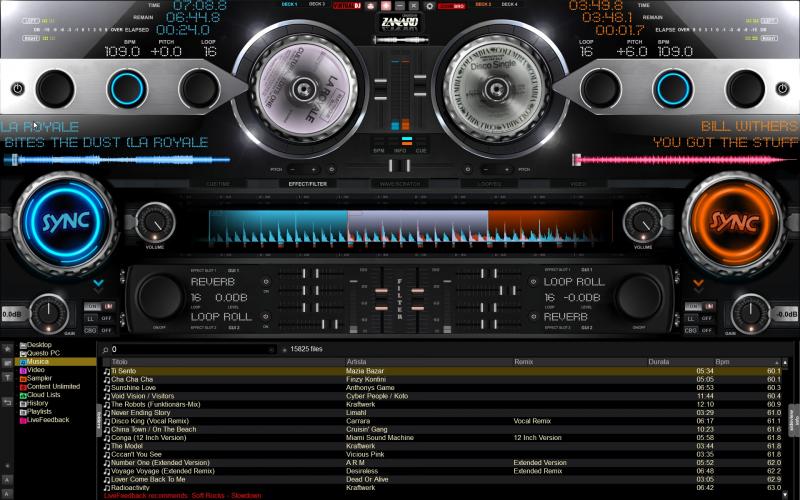The image size is (800, 500).
Task: Click the left deck large effect ON/OFF knob
Action: [160, 297]
